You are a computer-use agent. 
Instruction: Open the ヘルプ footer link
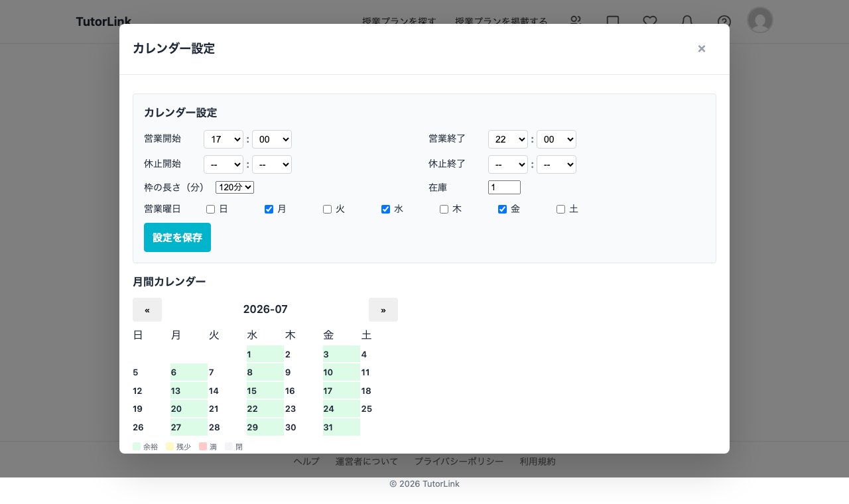[306, 462]
